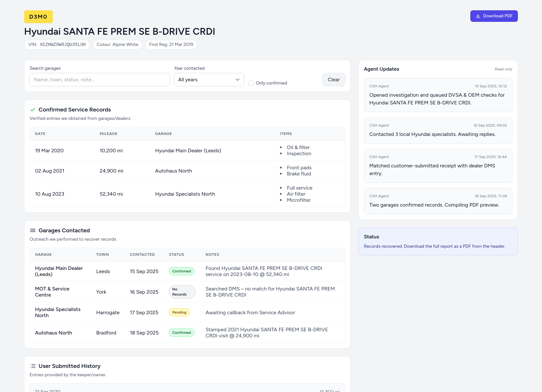The height and width of the screenshot is (392, 542).
Task: Click the green checkmark beside Confirmed Service Records
Action: coord(32,110)
